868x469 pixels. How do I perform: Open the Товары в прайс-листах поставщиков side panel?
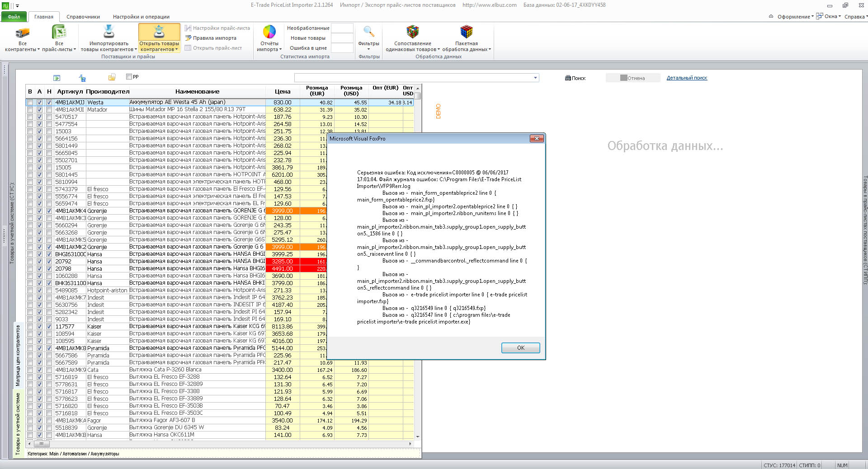[x=865, y=230]
